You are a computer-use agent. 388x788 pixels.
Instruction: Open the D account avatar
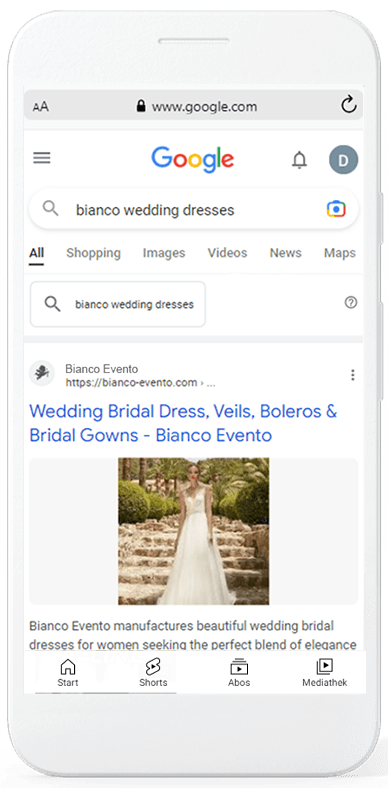tap(343, 160)
